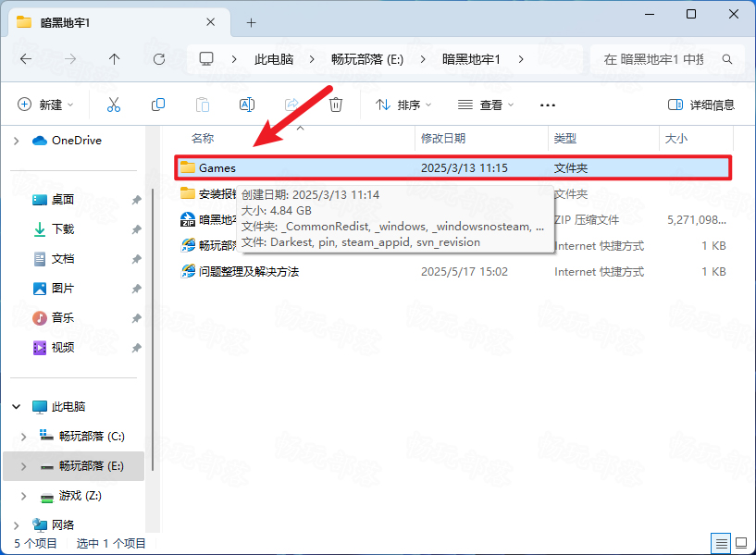
Task: Click the 5,271,098 size value
Action: coord(697,220)
